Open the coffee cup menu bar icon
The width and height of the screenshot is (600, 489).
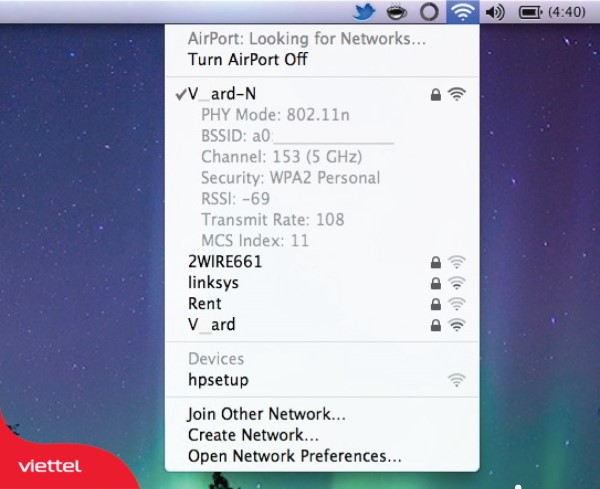[x=396, y=13]
